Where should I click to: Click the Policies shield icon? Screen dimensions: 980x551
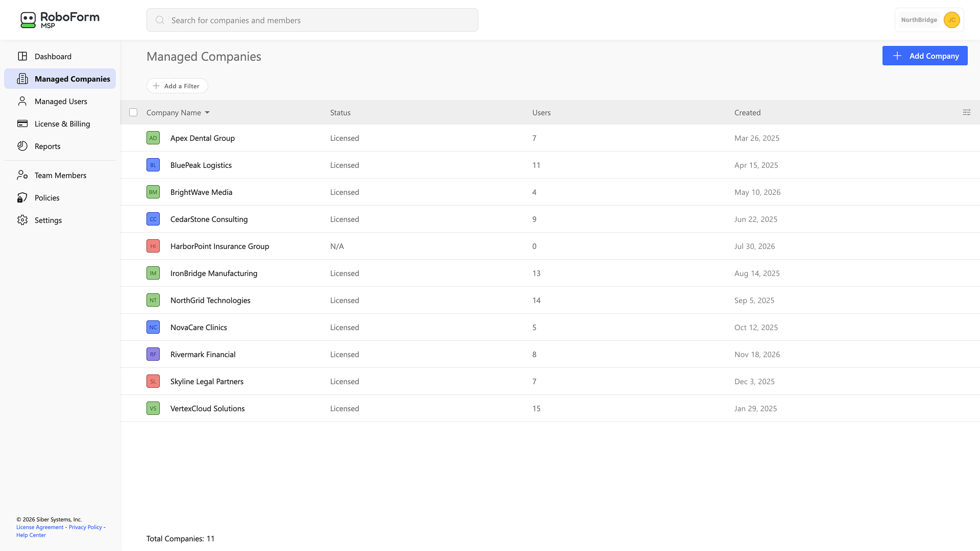(x=22, y=197)
